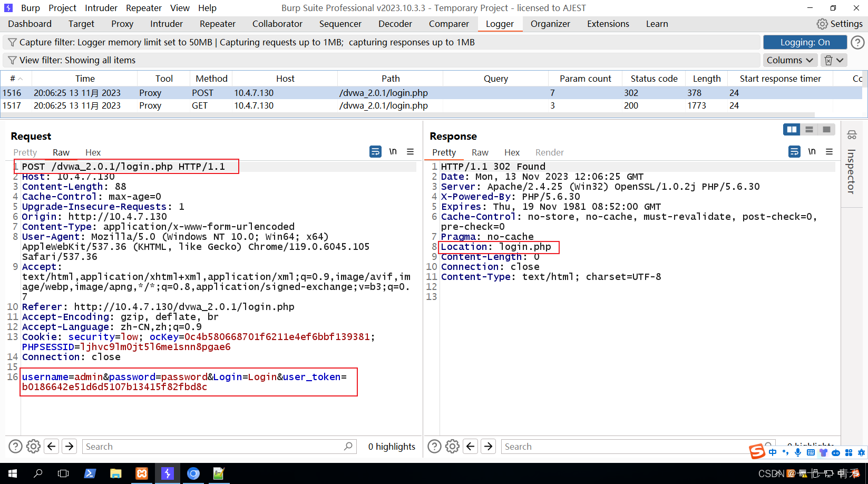
Task: Switch Response view to Raw
Action: pos(480,152)
